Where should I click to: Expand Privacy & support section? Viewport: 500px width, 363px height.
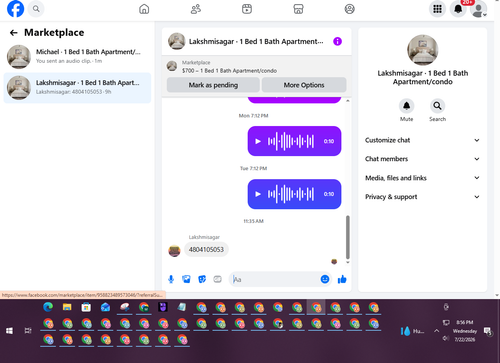click(422, 197)
